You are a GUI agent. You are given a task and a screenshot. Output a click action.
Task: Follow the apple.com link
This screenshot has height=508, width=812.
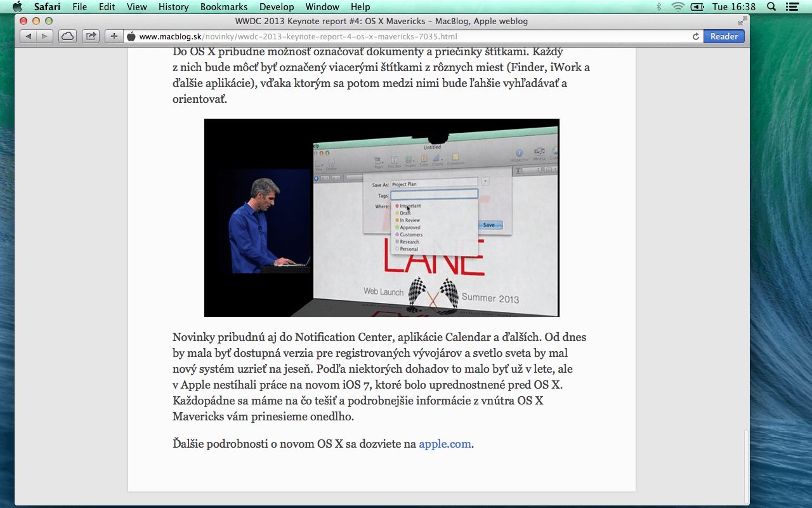click(445, 444)
